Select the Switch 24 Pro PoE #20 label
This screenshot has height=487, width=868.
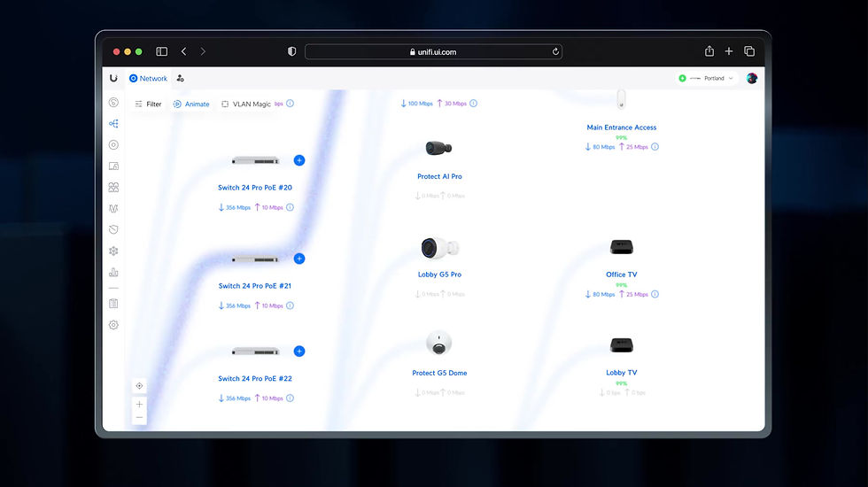point(255,188)
